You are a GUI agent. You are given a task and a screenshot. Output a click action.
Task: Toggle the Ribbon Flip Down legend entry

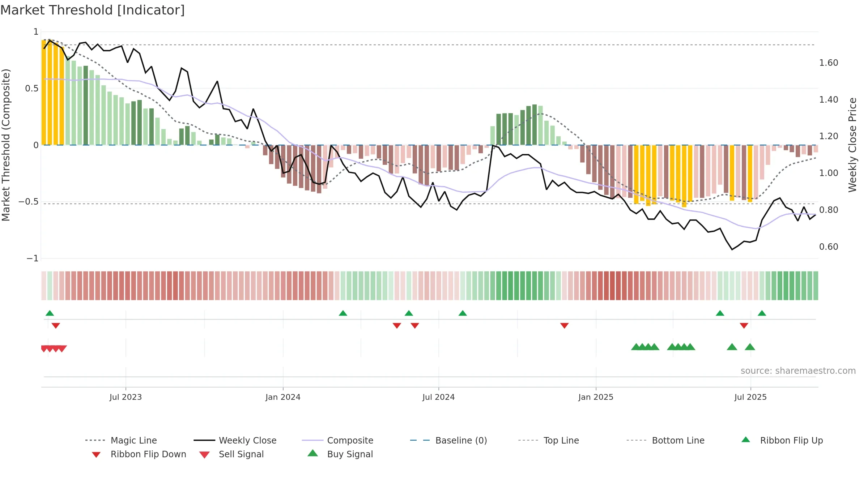coord(138,454)
